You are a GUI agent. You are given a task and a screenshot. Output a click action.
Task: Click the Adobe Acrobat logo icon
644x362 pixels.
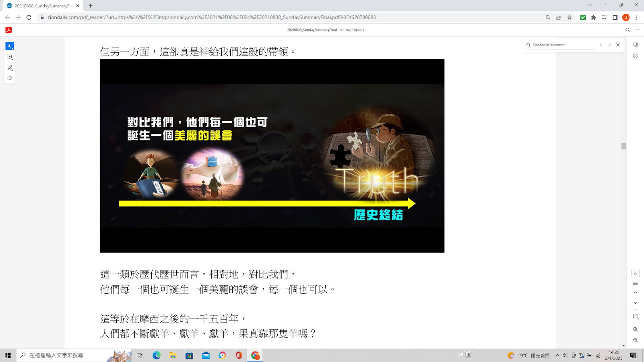tap(8, 30)
